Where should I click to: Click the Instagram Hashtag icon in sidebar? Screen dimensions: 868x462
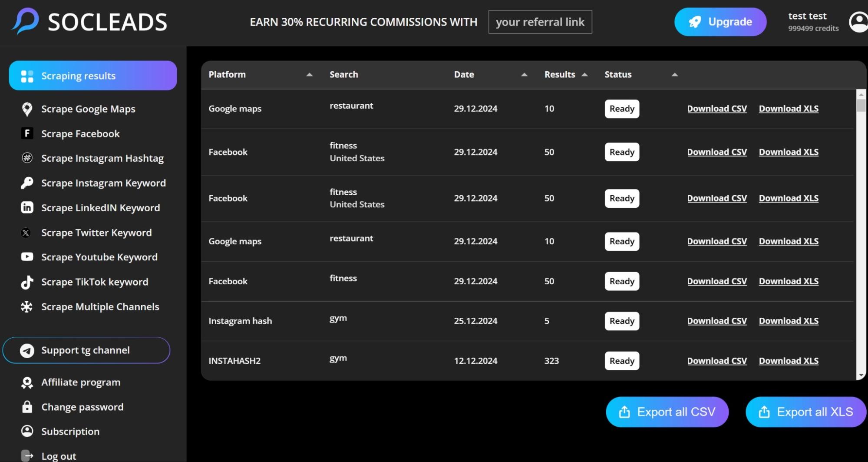[27, 158]
